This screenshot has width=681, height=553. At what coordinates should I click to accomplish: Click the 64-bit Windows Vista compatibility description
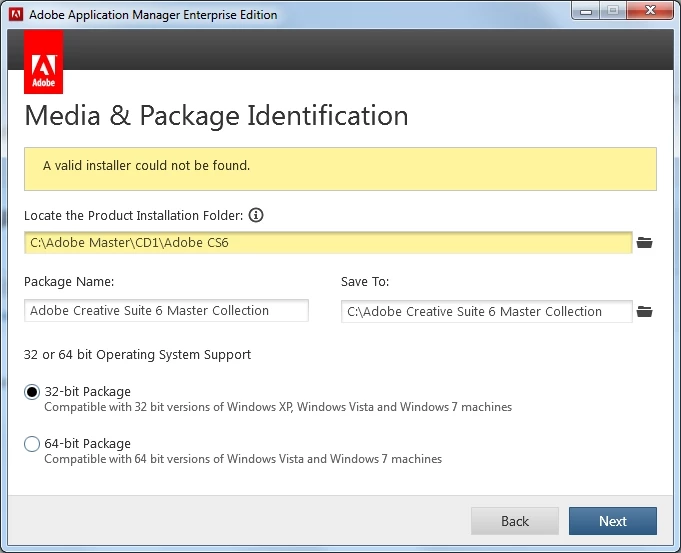pyautogui.click(x=243, y=459)
